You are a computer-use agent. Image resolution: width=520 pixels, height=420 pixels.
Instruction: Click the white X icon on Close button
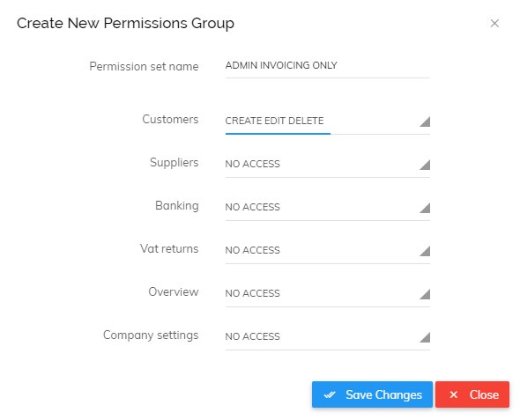tap(454, 394)
